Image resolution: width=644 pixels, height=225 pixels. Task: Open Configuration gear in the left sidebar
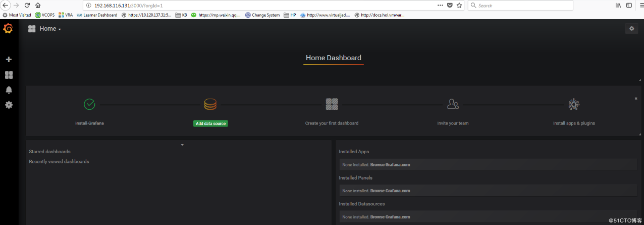(9, 105)
